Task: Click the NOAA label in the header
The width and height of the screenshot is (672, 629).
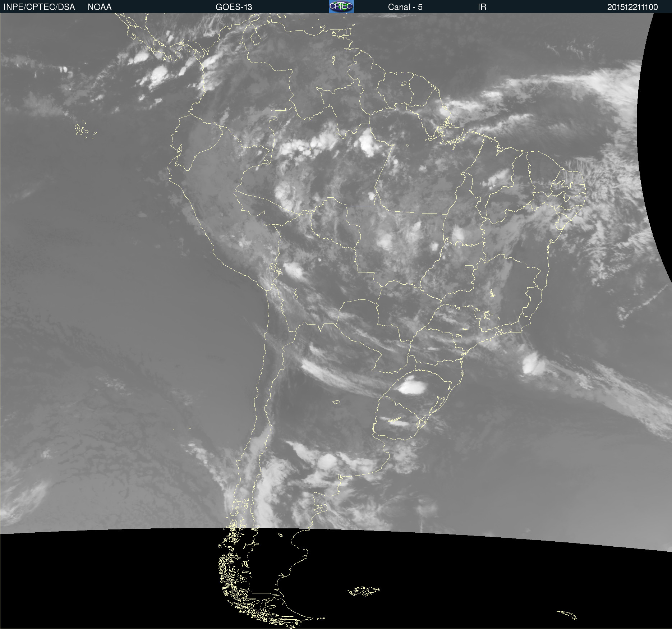Action: click(x=100, y=7)
